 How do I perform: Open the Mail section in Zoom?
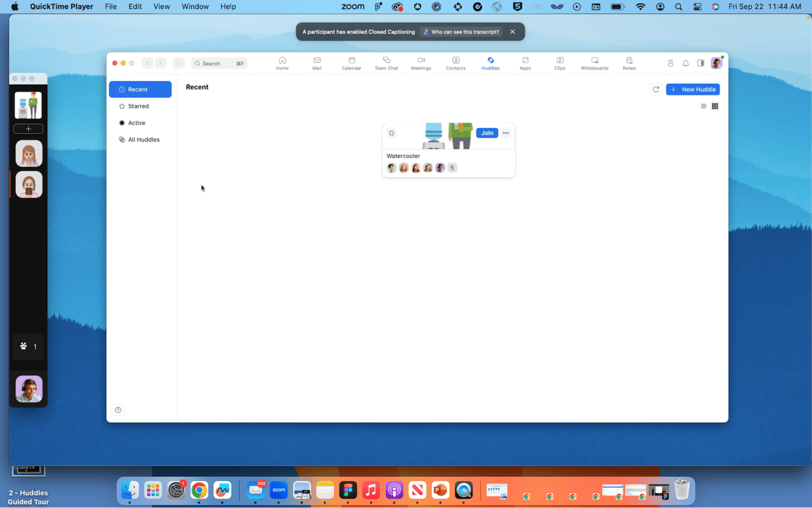point(317,63)
